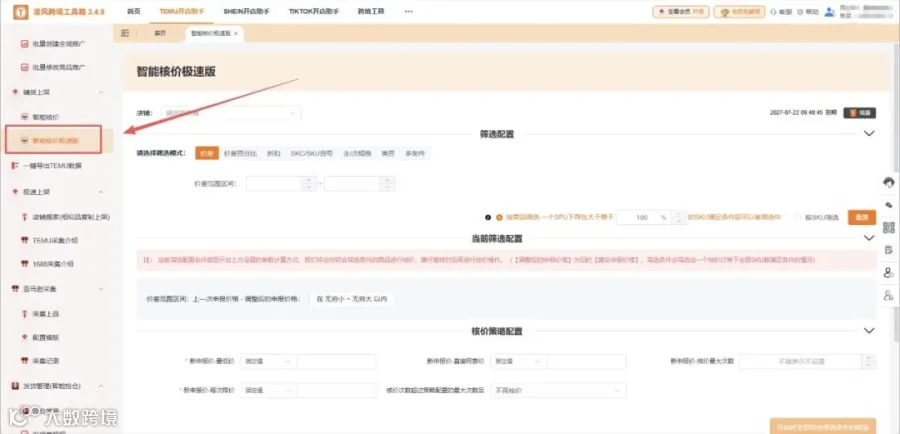Click the 至尊会员 membership button
This screenshot has width=900, height=434.
click(681, 11)
